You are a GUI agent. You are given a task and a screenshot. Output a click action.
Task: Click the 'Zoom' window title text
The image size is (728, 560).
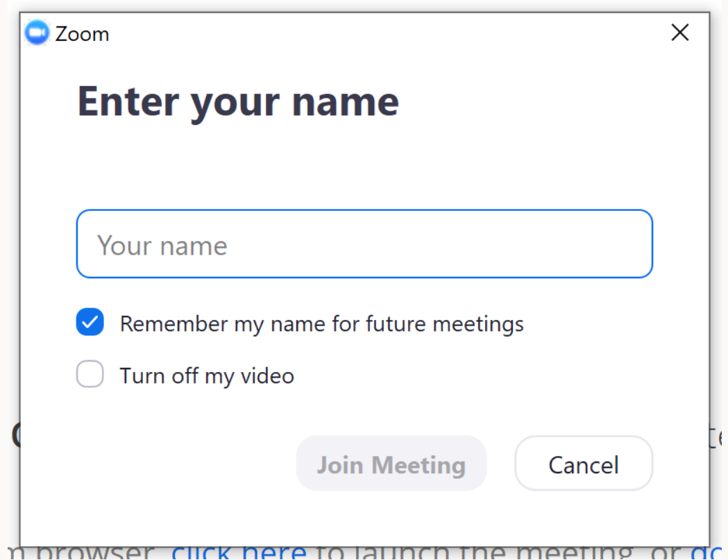click(82, 34)
